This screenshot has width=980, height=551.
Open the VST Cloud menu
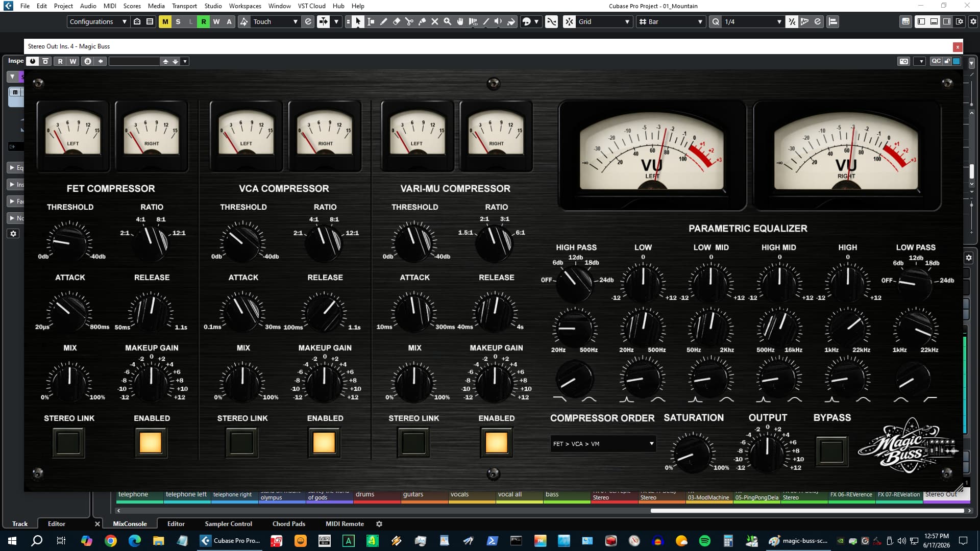(x=311, y=6)
